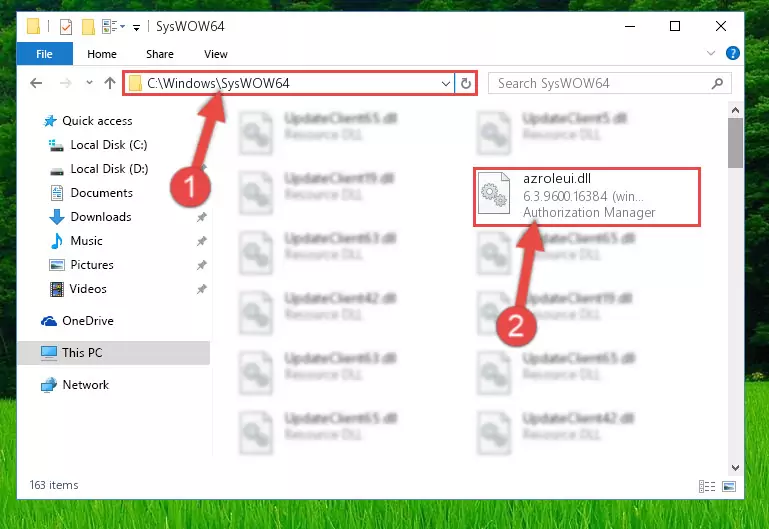769x529 pixels.
Task: Switch to large thumbnails view layout
Action: point(729,486)
